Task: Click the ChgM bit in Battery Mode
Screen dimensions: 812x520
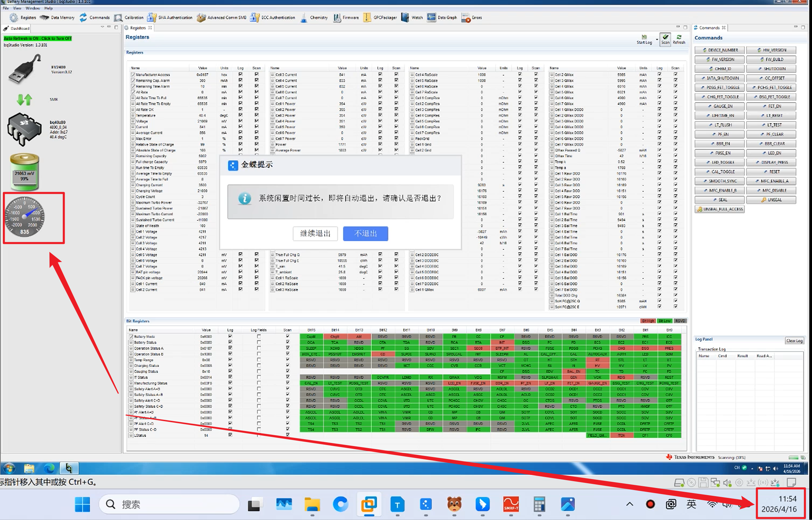Action: coord(335,336)
